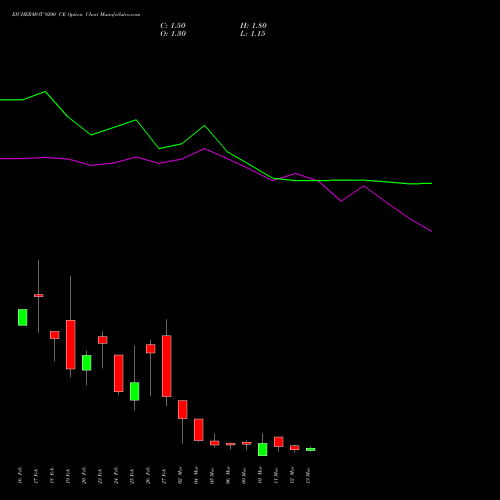Select the 02 Mar date label
Viewport: 500px width, 500px height.
(180, 476)
